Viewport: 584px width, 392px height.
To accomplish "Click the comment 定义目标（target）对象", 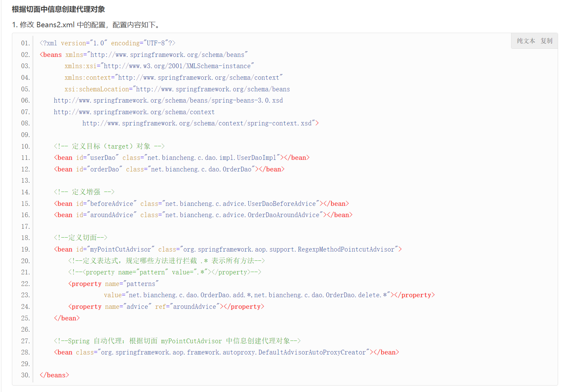I will click(x=109, y=146).
